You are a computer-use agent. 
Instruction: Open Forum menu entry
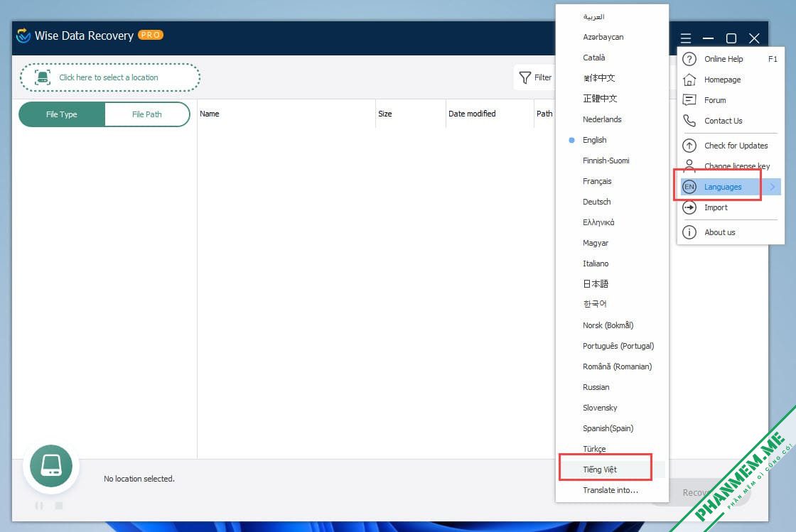point(731,100)
